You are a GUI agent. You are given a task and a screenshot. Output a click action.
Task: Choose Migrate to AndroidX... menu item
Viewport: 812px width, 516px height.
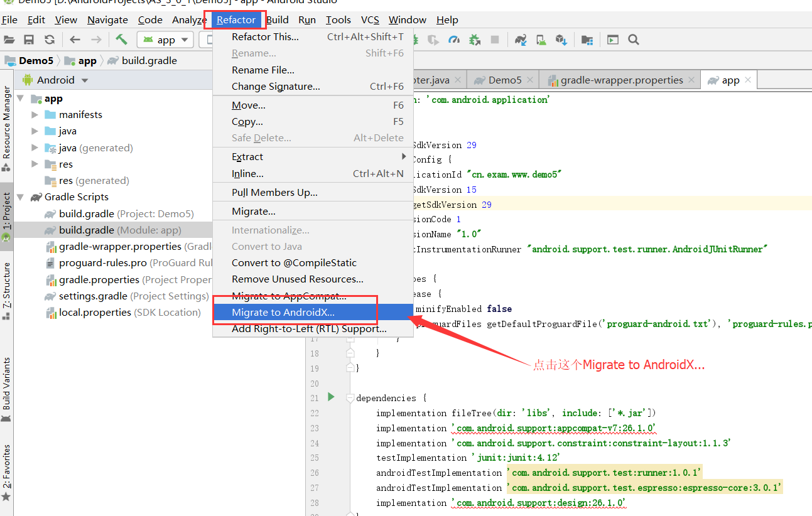(x=313, y=312)
